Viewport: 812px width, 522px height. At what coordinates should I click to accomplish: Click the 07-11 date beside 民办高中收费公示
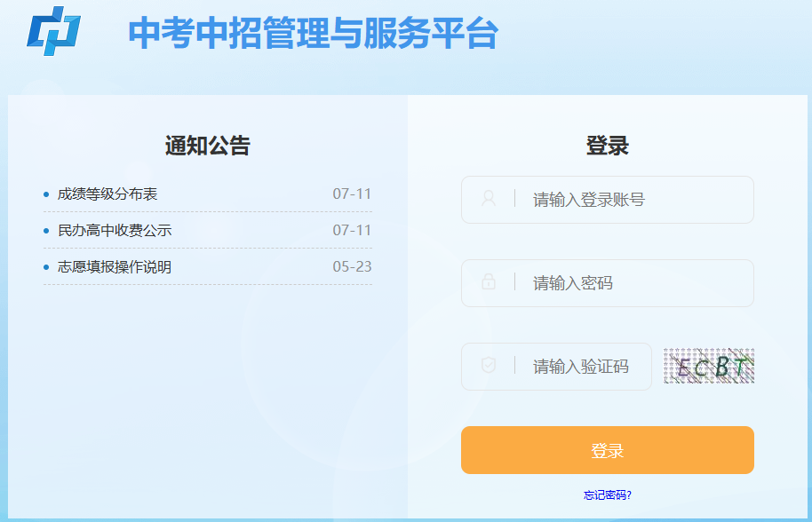pyautogui.click(x=352, y=230)
